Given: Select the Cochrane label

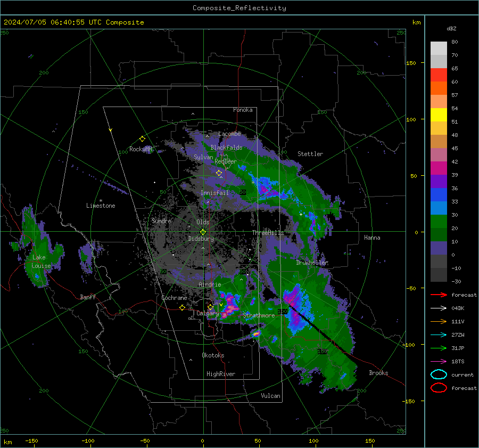Looking at the screenshot, I should [174, 298].
